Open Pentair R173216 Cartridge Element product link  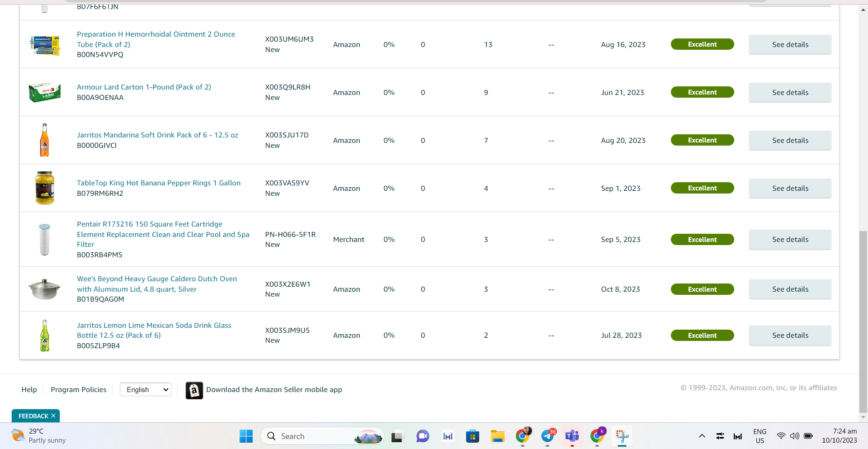coord(163,234)
